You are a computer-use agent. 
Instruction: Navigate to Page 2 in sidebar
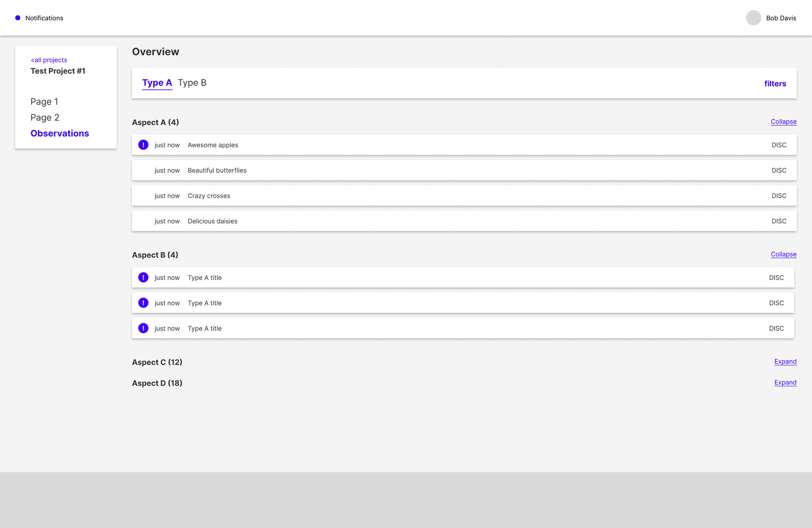(45, 117)
